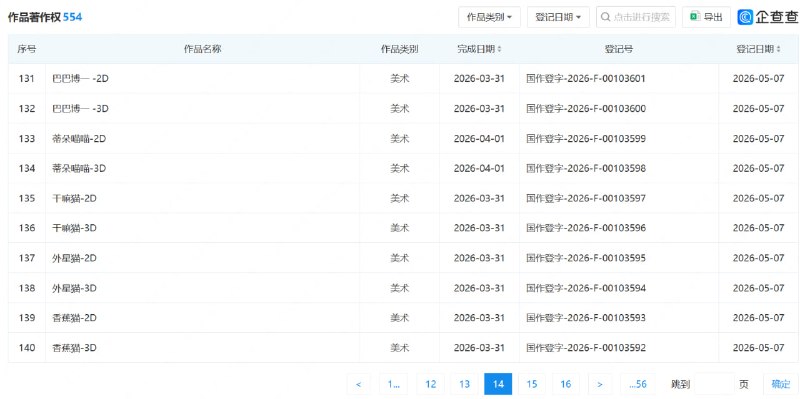The width and height of the screenshot is (800, 399).
Task: Click the 导出 export button
Action: point(706,17)
